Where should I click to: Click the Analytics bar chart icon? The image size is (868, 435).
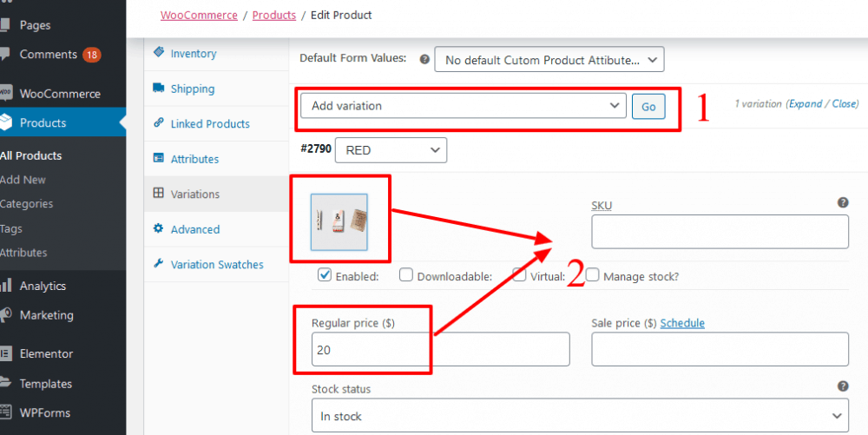5,286
